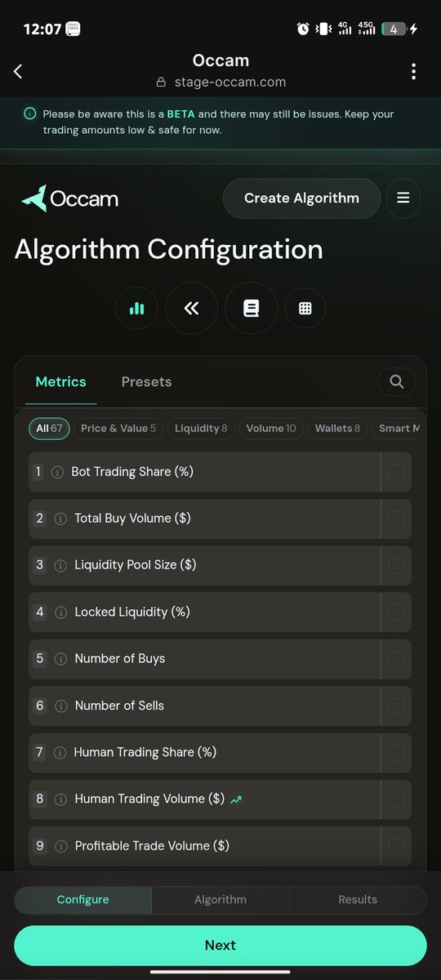Show info for Human Trading Share (%)
441x980 pixels.
point(60,752)
